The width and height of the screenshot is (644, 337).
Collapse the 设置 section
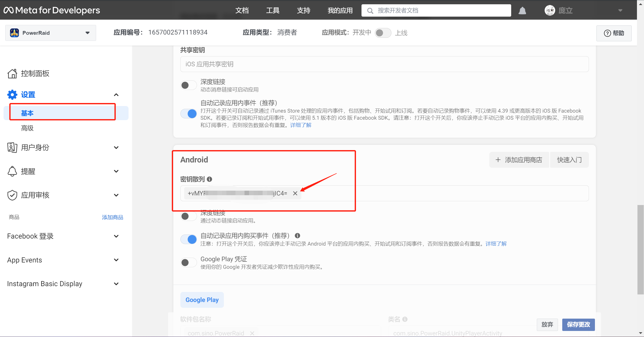tap(116, 95)
